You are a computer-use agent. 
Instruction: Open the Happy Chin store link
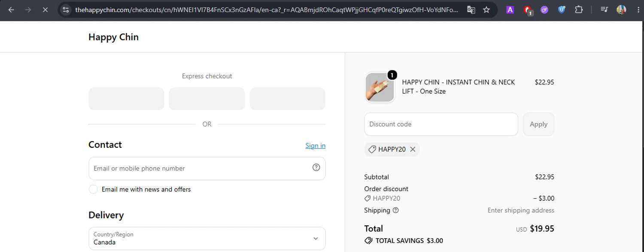pos(113,37)
